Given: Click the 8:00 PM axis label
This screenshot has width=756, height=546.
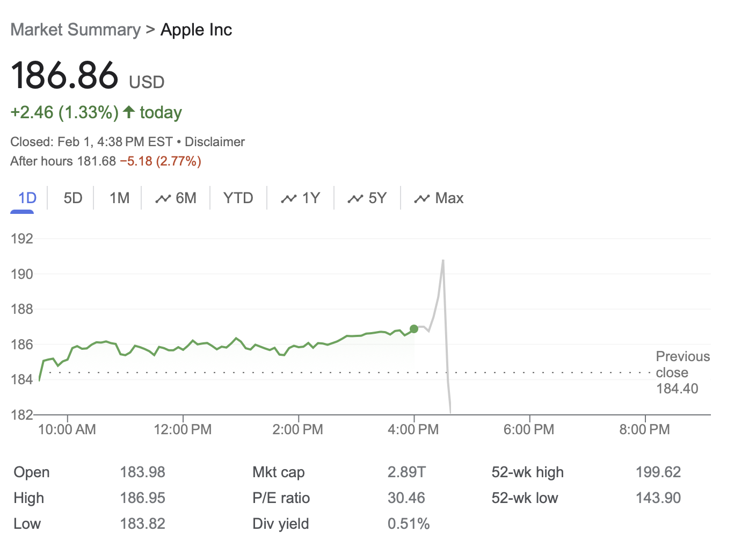Looking at the screenshot, I should 645,429.
